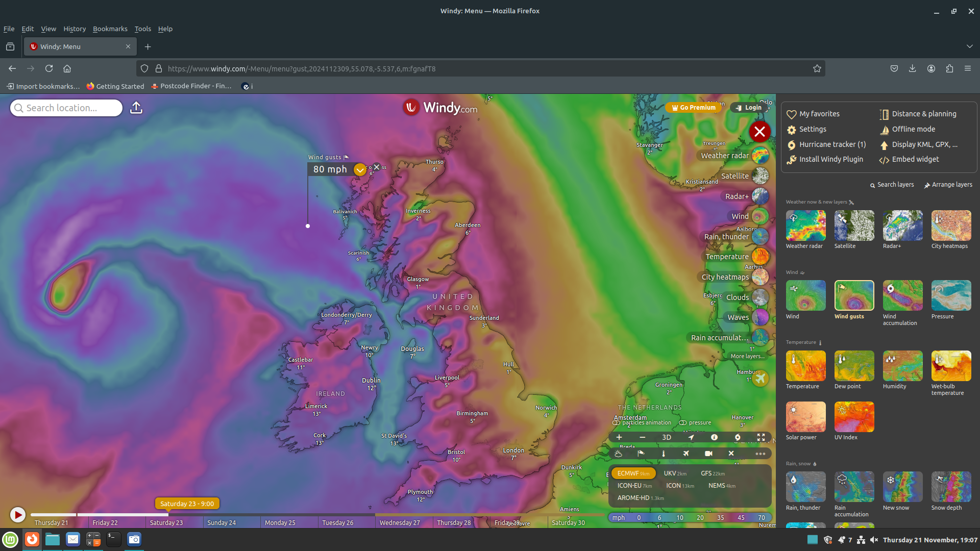980x551 pixels.
Task: Click the Login button
Action: (x=749, y=107)
